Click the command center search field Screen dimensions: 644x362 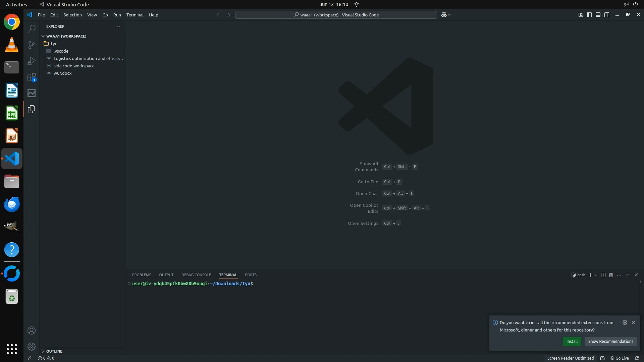(x=336, y=15)
